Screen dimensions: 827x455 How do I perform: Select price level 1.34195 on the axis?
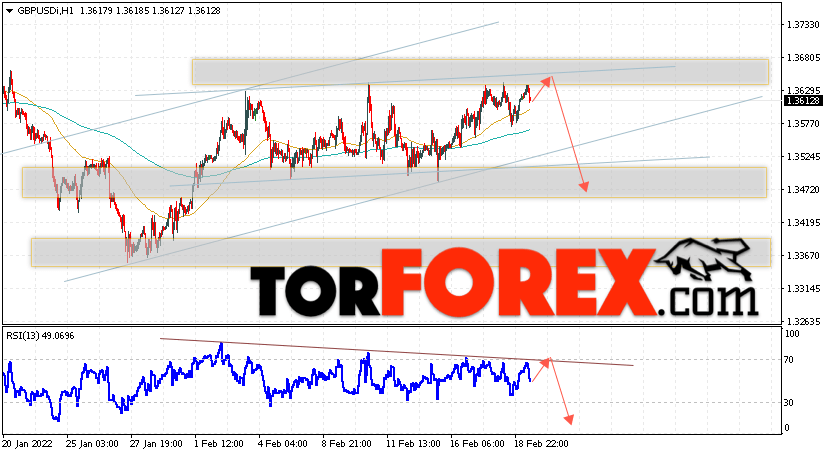pos(803,222)
